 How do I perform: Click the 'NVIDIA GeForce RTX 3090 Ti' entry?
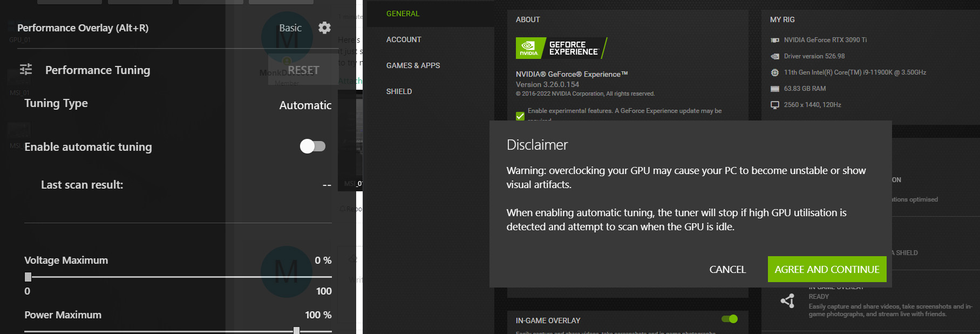pos(826,40)
